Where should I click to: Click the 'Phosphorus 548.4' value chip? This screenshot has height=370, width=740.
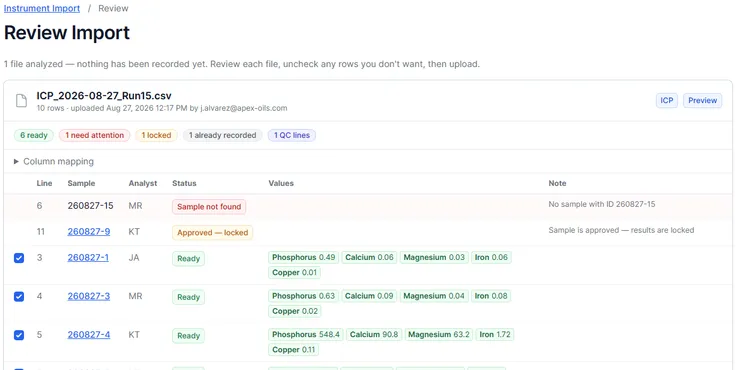[306, 335]
